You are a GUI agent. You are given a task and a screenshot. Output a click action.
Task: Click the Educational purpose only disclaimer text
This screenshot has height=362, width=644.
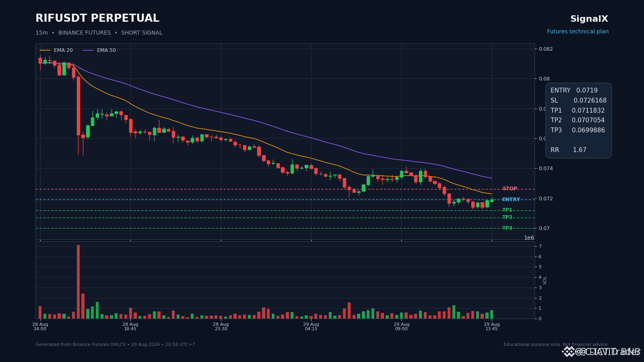coord(556,345)
